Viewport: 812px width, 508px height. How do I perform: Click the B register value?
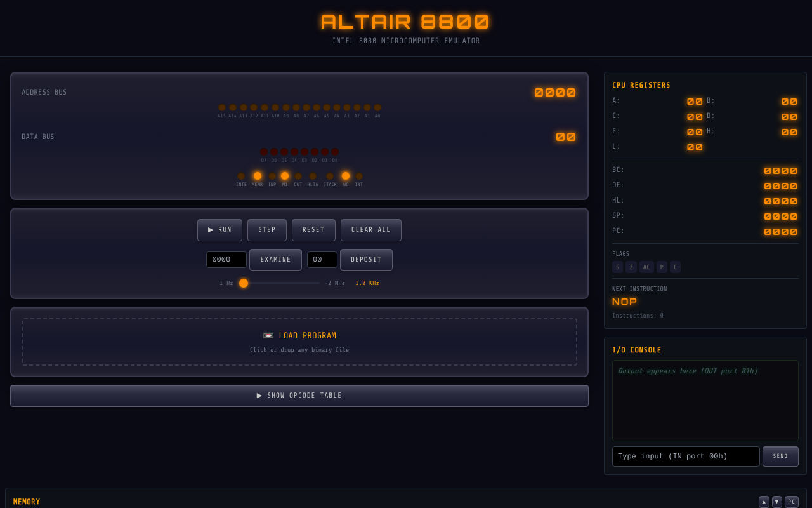(x=789, y=102)
